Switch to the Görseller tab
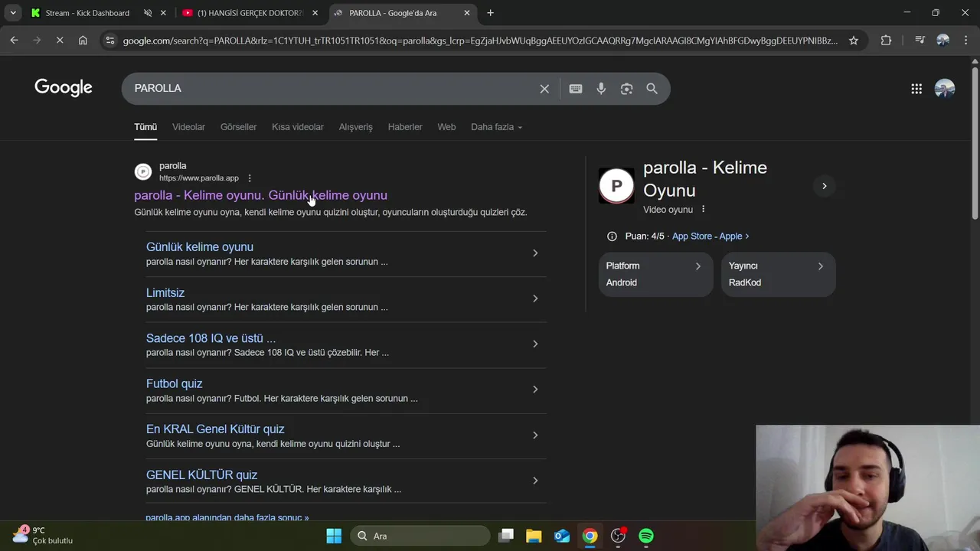Screen dimensions: 980x551 (x=238, y=127)
